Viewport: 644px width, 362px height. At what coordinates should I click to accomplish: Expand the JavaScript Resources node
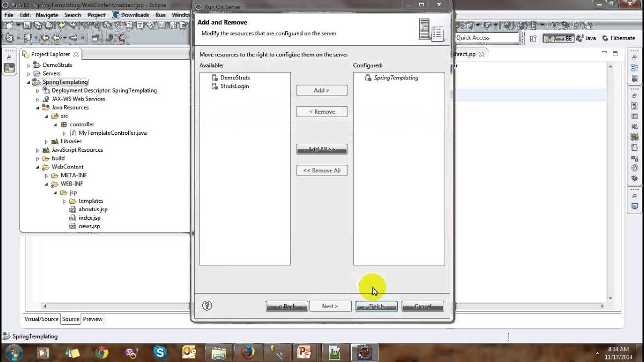click(38, 150)
